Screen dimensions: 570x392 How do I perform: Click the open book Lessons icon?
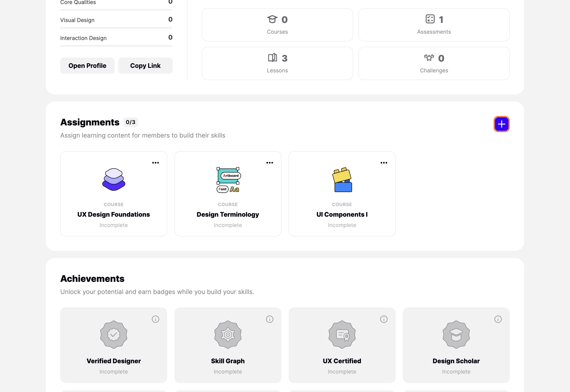[x=272, y=58]
